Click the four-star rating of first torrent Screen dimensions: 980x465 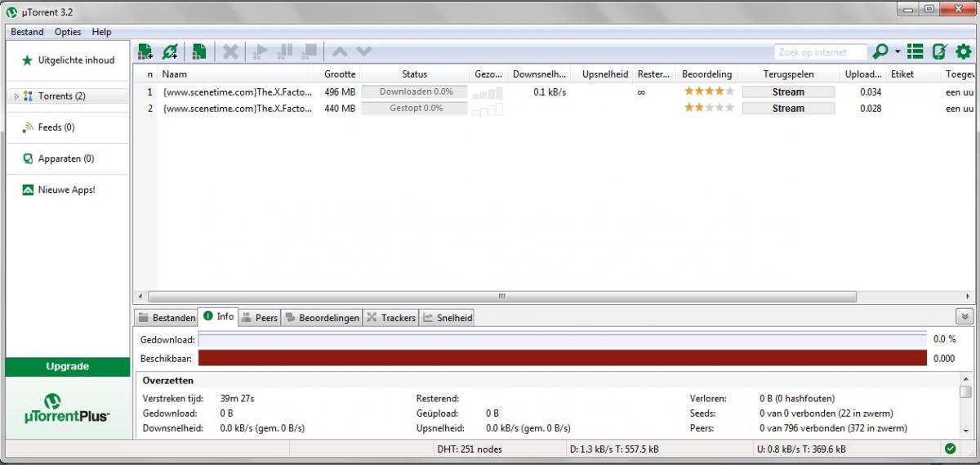click(709, 92)
